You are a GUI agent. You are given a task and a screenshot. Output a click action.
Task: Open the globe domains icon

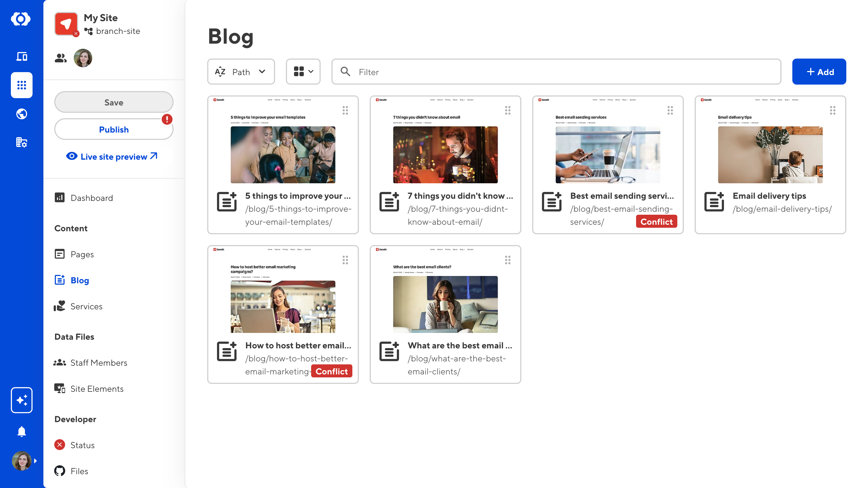[22, 114]
